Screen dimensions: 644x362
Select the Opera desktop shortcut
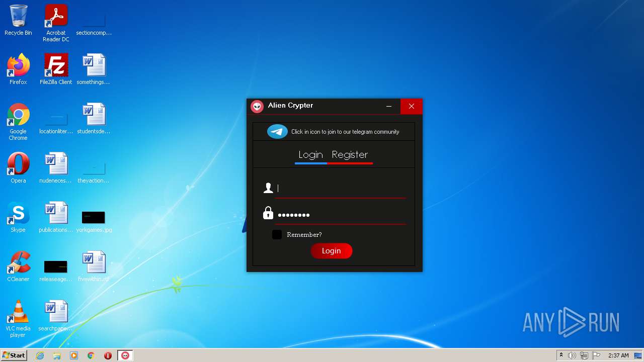[18, 168]
